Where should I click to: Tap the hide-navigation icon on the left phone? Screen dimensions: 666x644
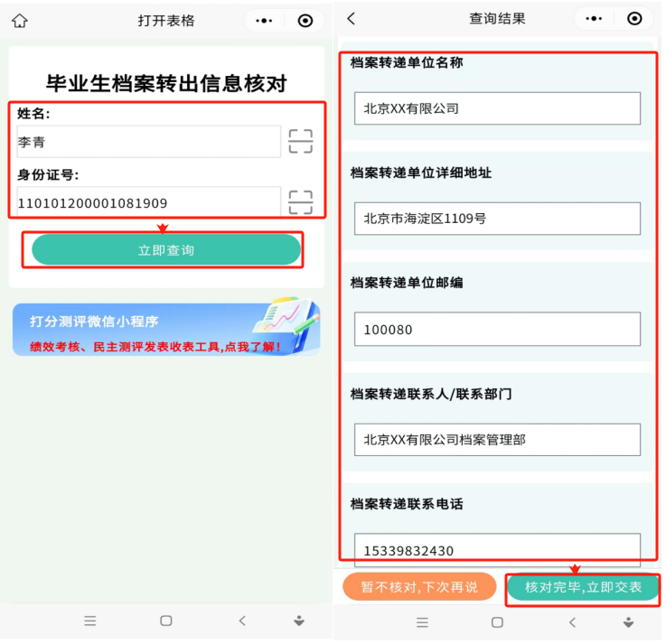[x=299, y=621]
